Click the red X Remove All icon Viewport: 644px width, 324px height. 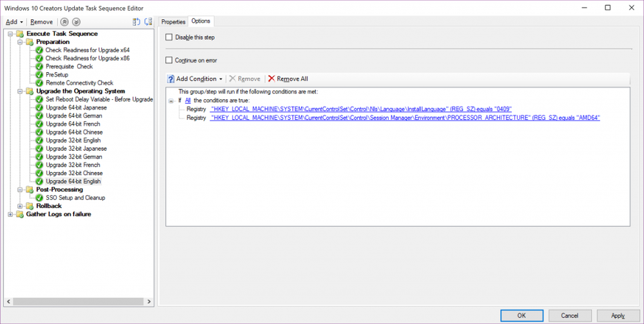coord(271,79)
